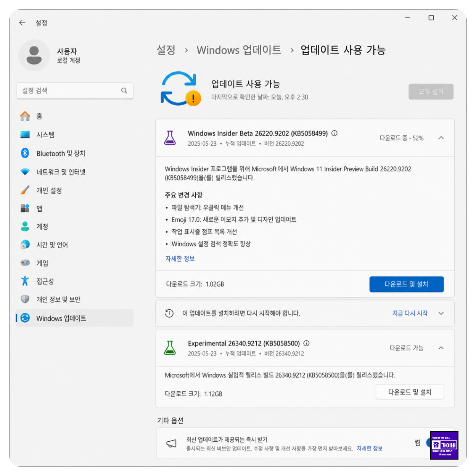This screenshot has width=476, height=476.
Task: Click the search magnifier icon
Action: pyautogui.click(x=124, y=91)
